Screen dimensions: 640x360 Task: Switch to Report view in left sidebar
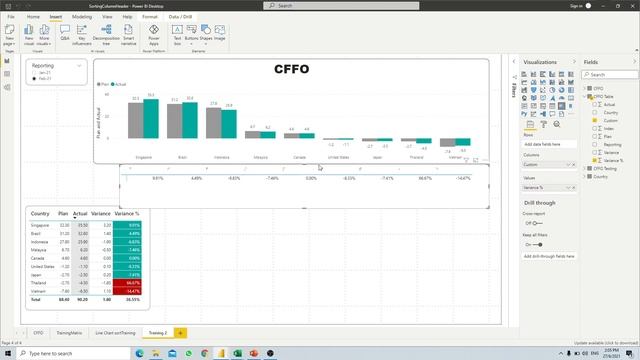[7, 61]
